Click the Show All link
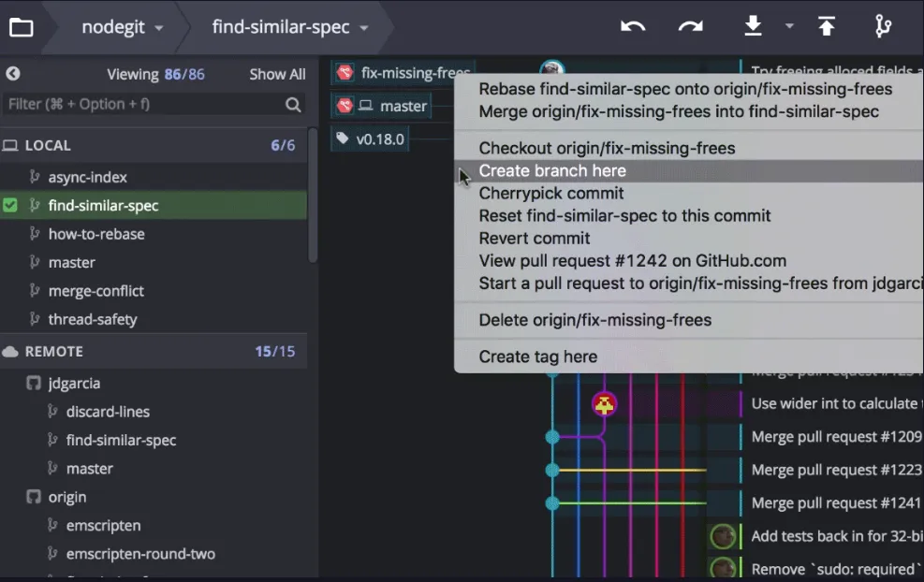 tap(277, 75)
